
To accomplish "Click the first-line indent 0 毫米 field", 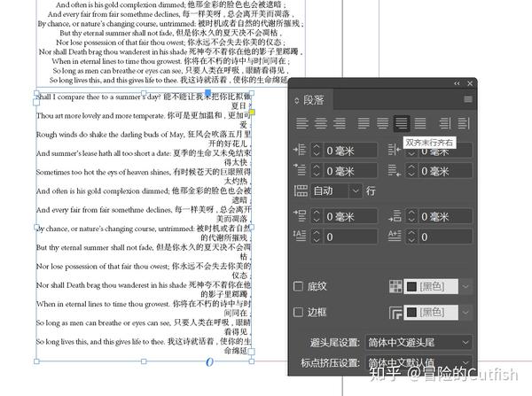I will (350, 171).
